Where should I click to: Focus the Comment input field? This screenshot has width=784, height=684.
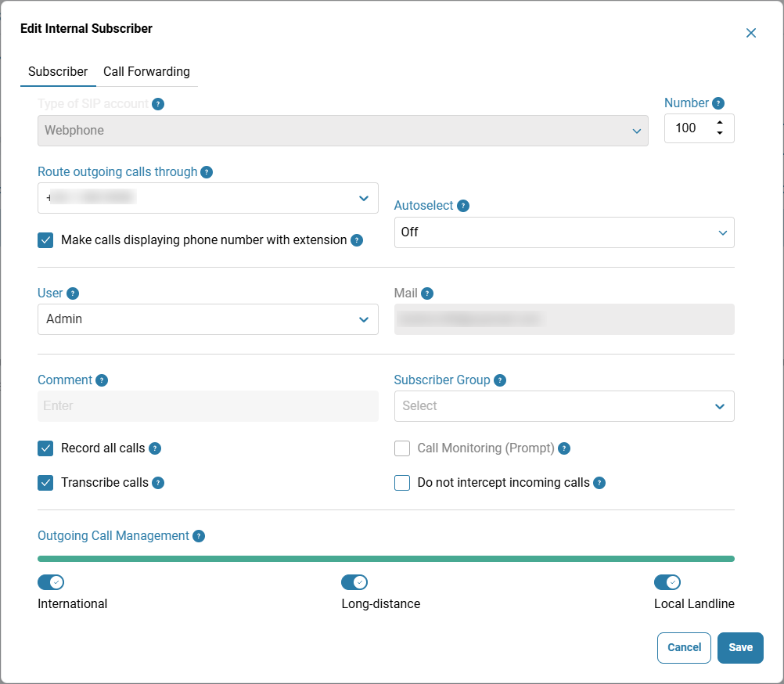tap(208, 406)
